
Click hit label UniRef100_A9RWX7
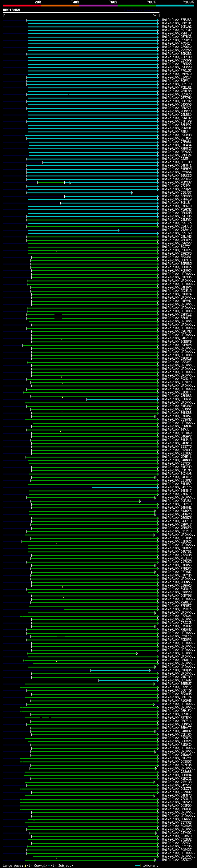click(177, 149)
